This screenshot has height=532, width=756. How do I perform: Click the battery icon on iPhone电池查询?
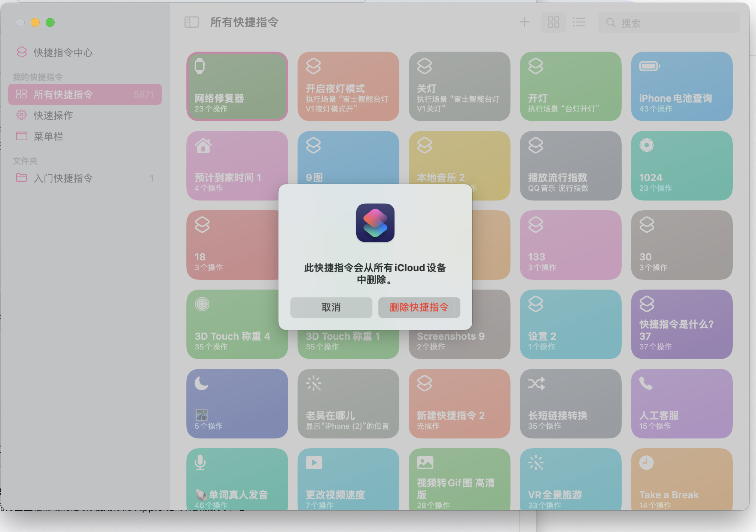click(x=649, y=66)
